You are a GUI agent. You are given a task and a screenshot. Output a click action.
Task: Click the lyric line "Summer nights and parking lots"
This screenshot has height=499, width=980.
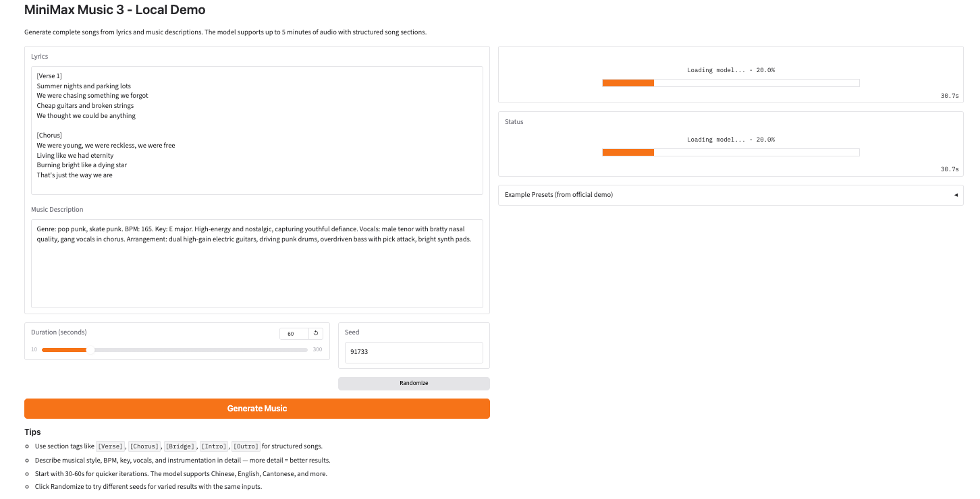[x=84, y=86]
